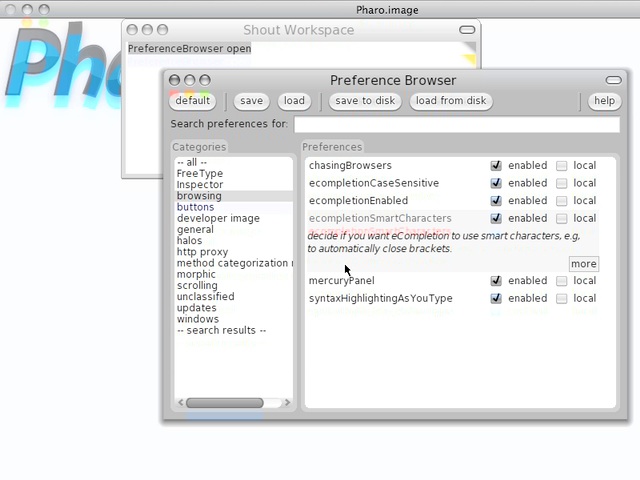Click load from disk
The image size is (640, 480).
[451, 101]
